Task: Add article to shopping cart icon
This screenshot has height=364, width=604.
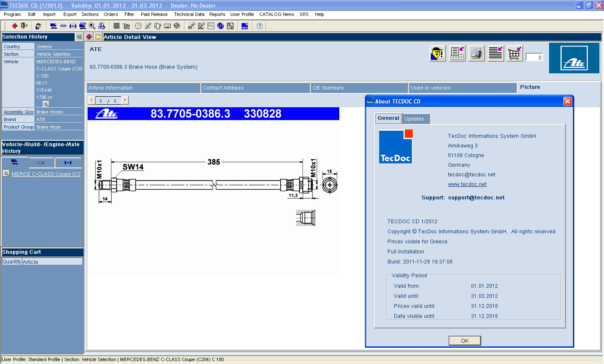Action: 514,54
